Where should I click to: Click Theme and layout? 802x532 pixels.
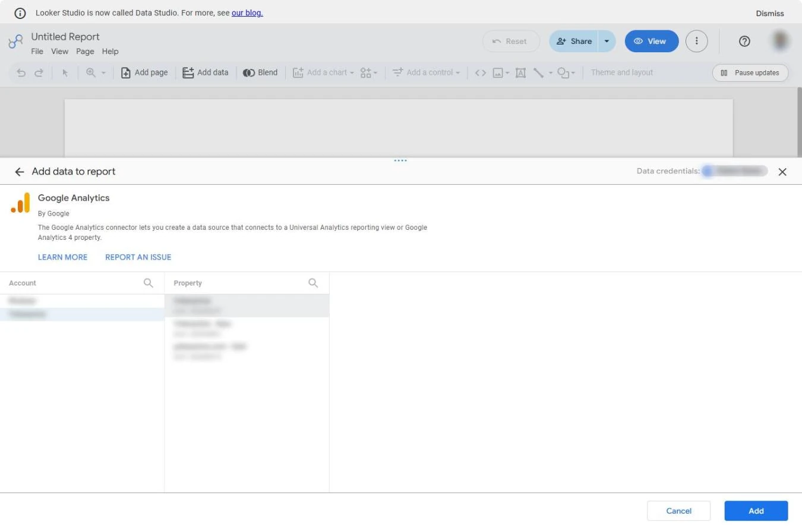click(622, 72)
